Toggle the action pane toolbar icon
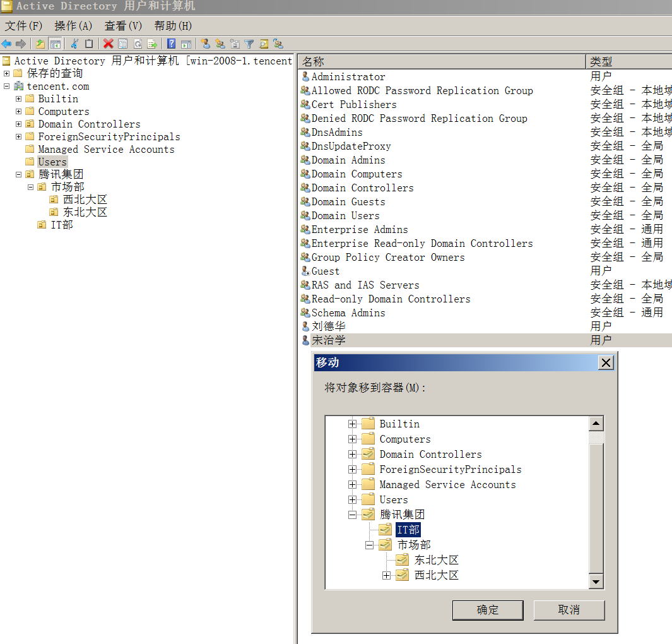 (186, 44)
